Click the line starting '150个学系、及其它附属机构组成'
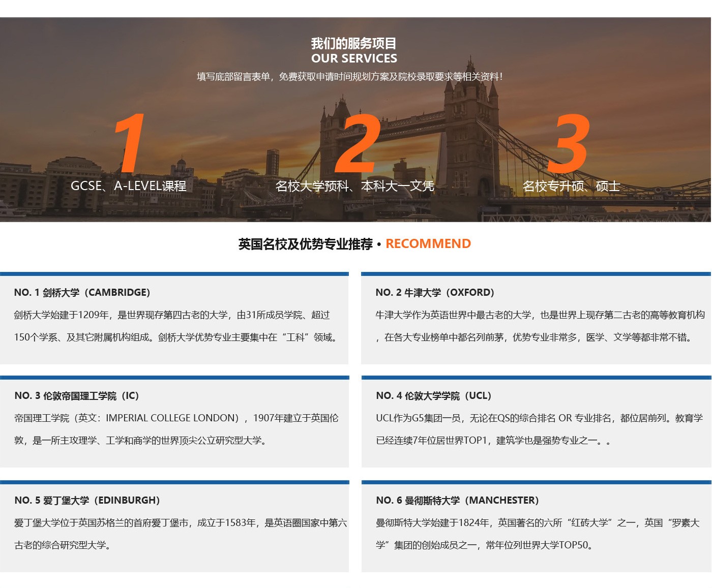Viewport: 712px width, 588px height. 176,337
